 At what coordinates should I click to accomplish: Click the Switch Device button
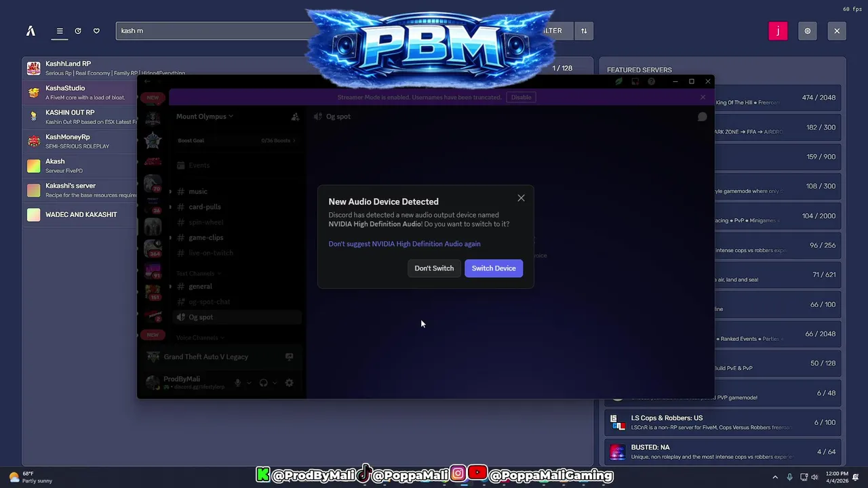click(x=494, y=268)
